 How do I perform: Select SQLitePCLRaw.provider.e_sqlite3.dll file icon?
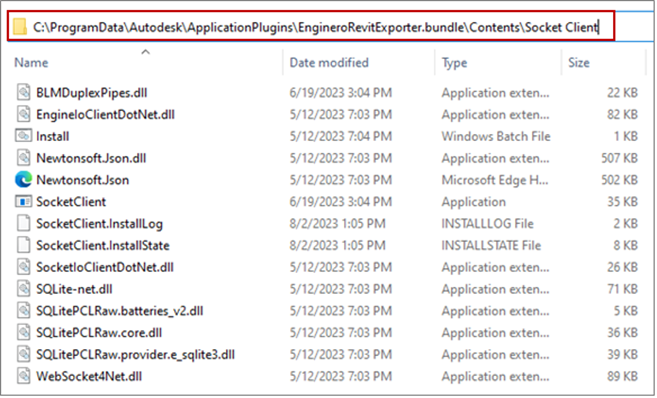(x=23, y=354)
